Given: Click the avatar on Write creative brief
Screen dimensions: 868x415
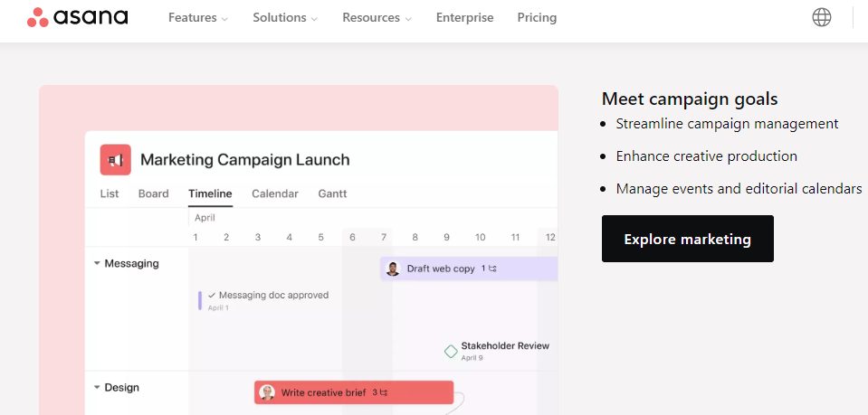Looking at the screenshot, I should coord(267,392).
